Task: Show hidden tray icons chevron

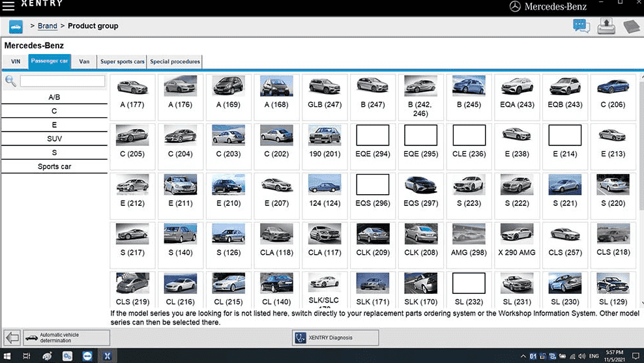Action: pos(523,356)
